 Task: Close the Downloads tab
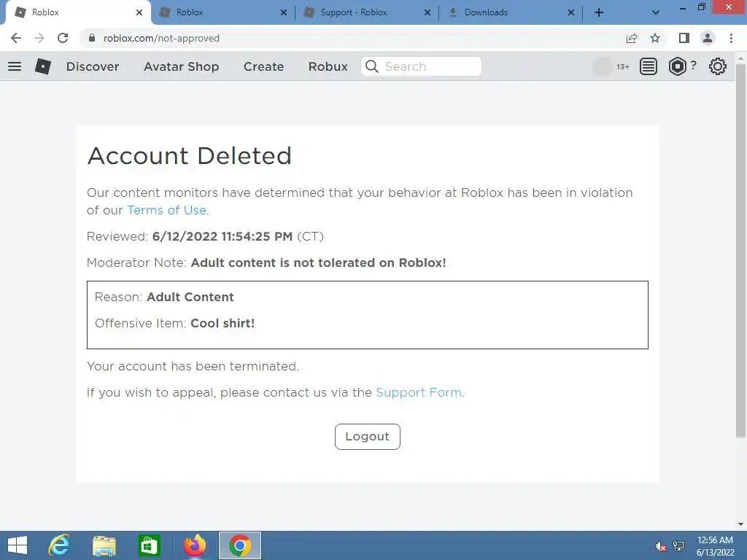coord(570,12)
